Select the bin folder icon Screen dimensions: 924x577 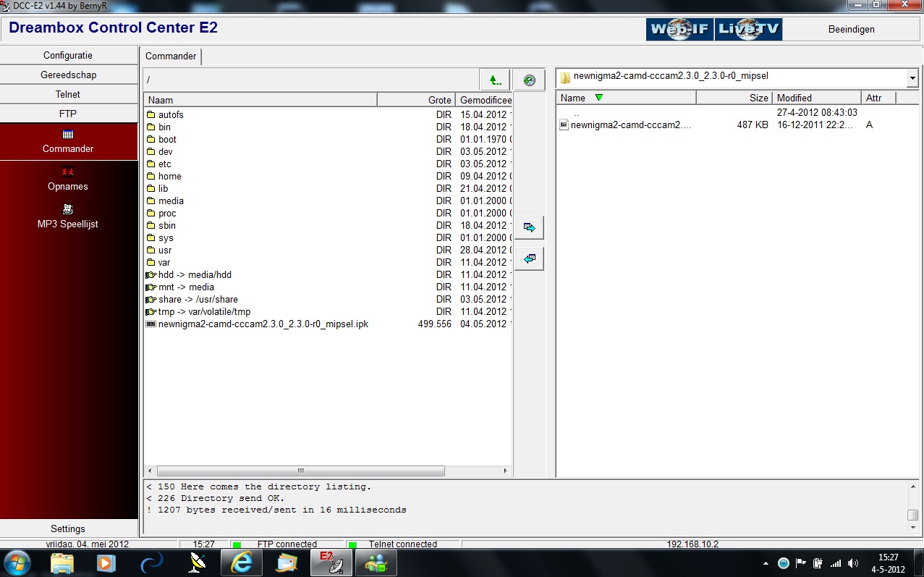(x=151, y=127)
